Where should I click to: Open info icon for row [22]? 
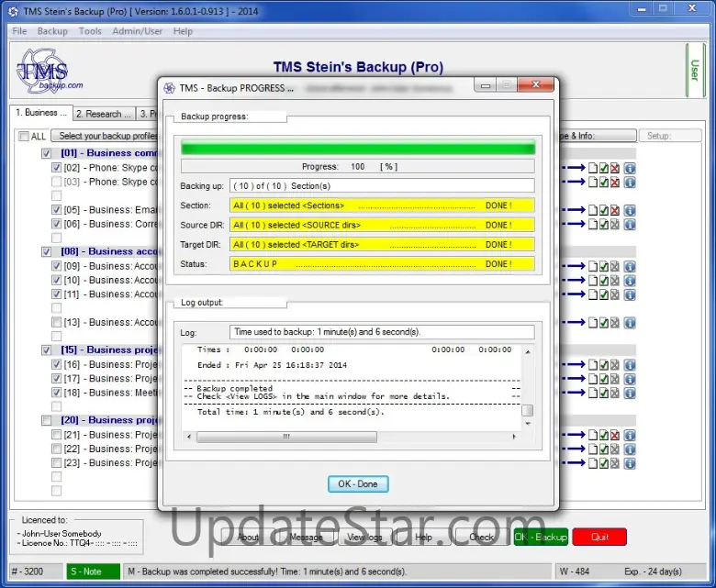pyautogui.click(x=630, y=449)
